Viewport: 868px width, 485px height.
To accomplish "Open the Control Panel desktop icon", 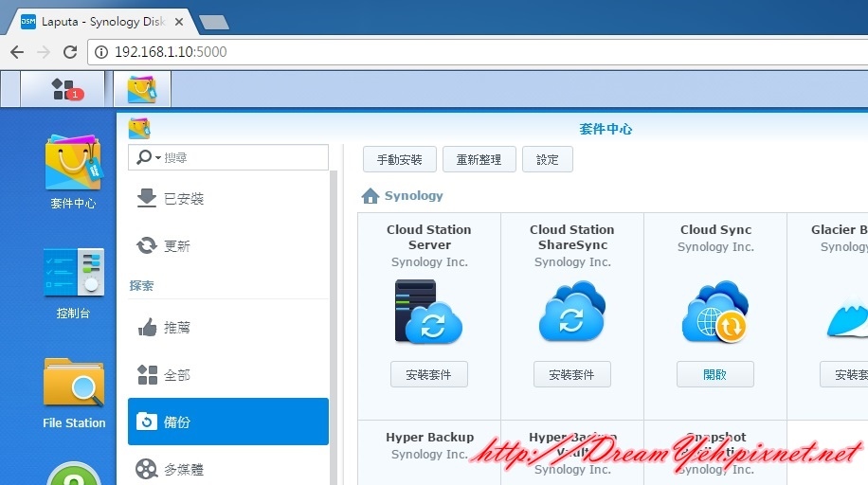I will (x=73, y=283).
